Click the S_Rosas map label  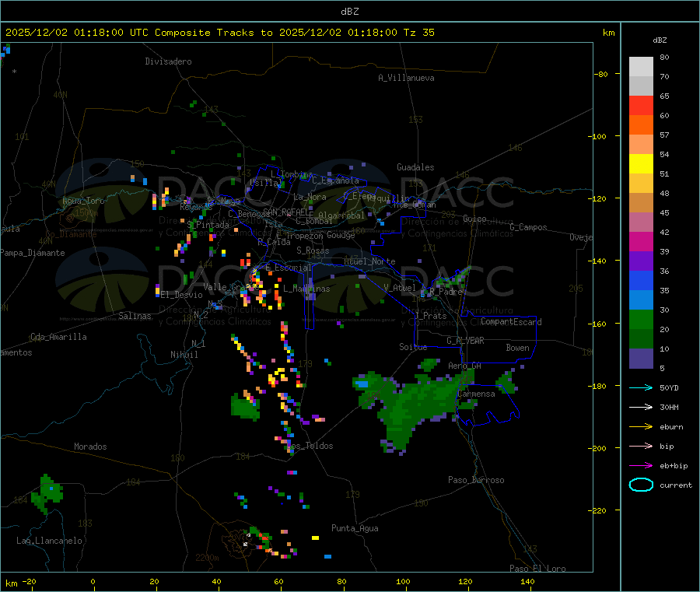[313, 250]
